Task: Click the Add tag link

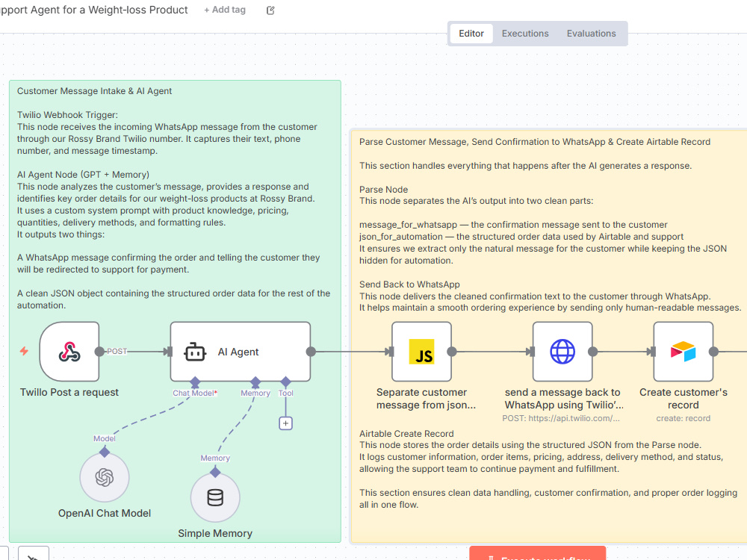Action: tap(225, 10)
